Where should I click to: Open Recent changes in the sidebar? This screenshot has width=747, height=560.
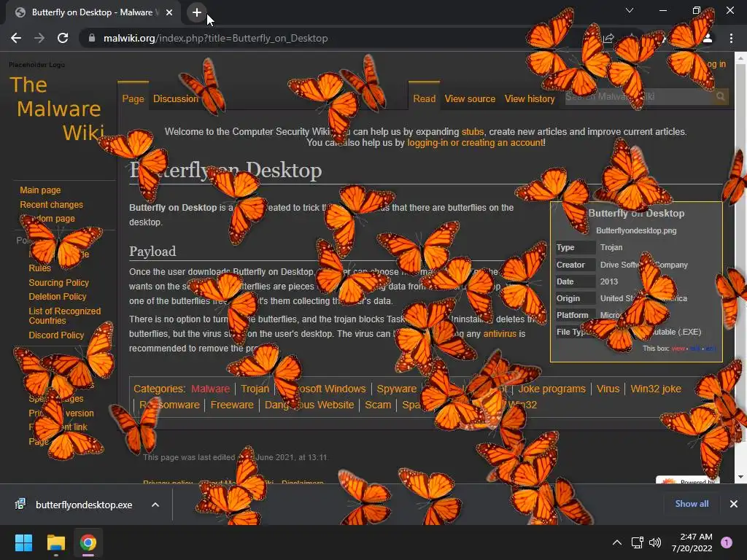click(52, 204)
